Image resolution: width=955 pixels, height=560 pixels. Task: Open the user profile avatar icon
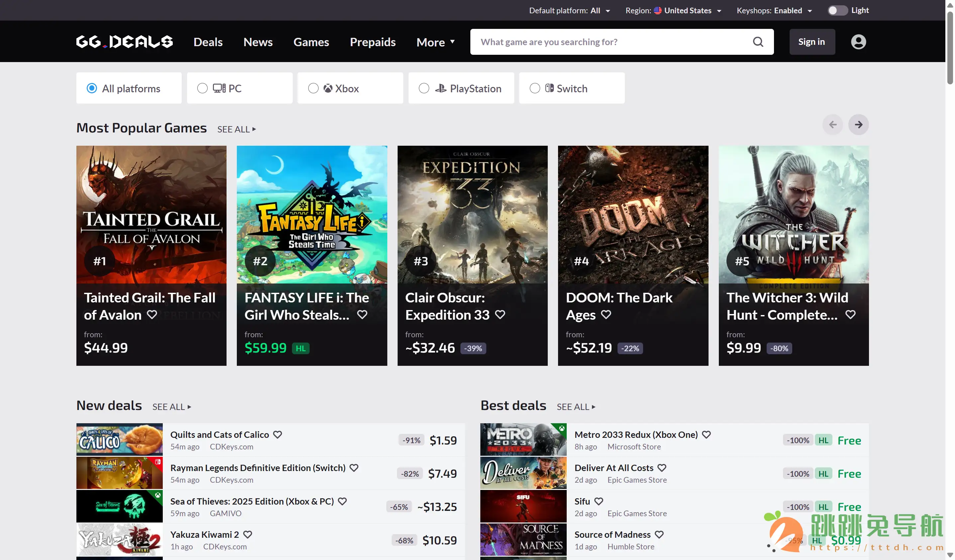coord(858,41)
